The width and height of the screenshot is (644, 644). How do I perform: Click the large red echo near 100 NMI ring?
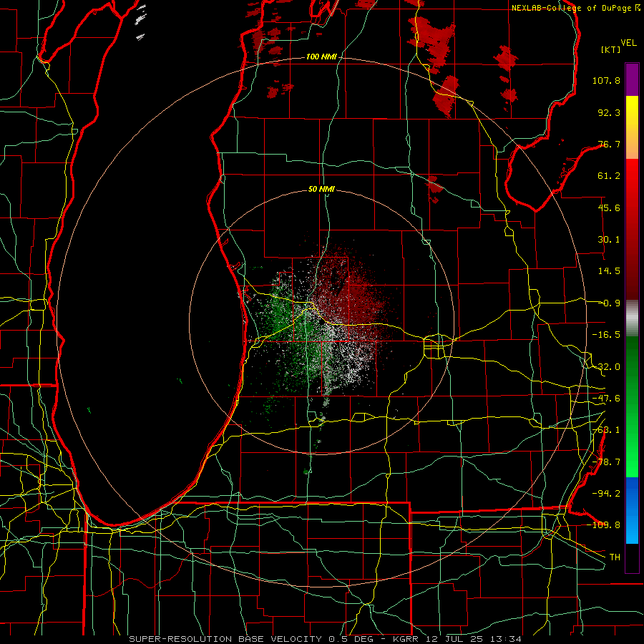click(446, 95)
